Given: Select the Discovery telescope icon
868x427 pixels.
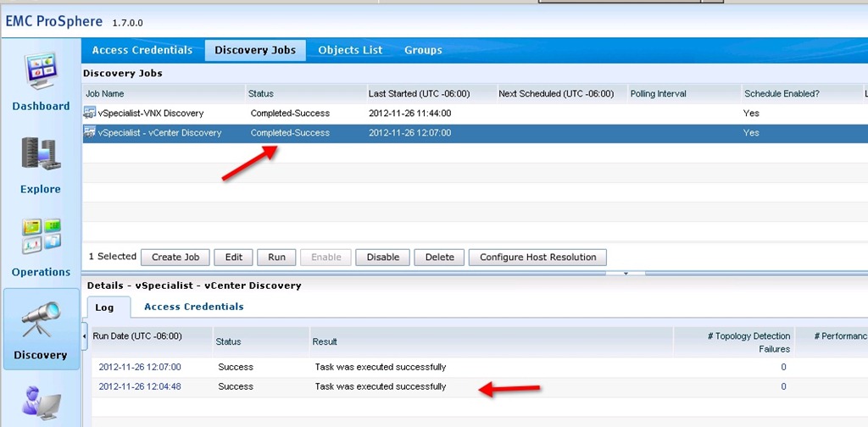Looking at the screenshot, I should pyautogui.click(x=40, y=322).
